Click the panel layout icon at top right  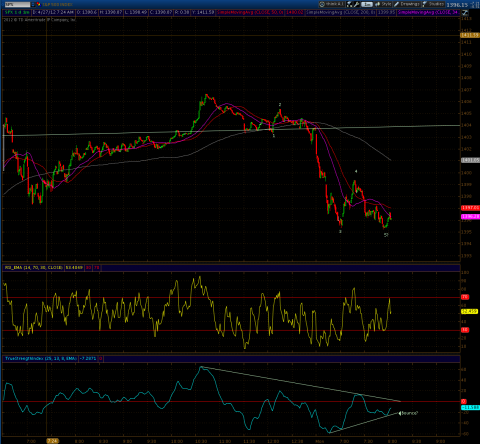pyautogui.click(x=472, y=5)
